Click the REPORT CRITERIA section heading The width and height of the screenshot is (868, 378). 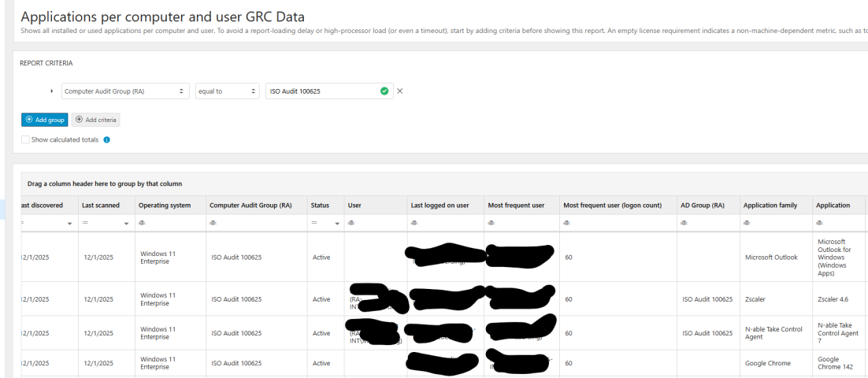coord(46,63)
